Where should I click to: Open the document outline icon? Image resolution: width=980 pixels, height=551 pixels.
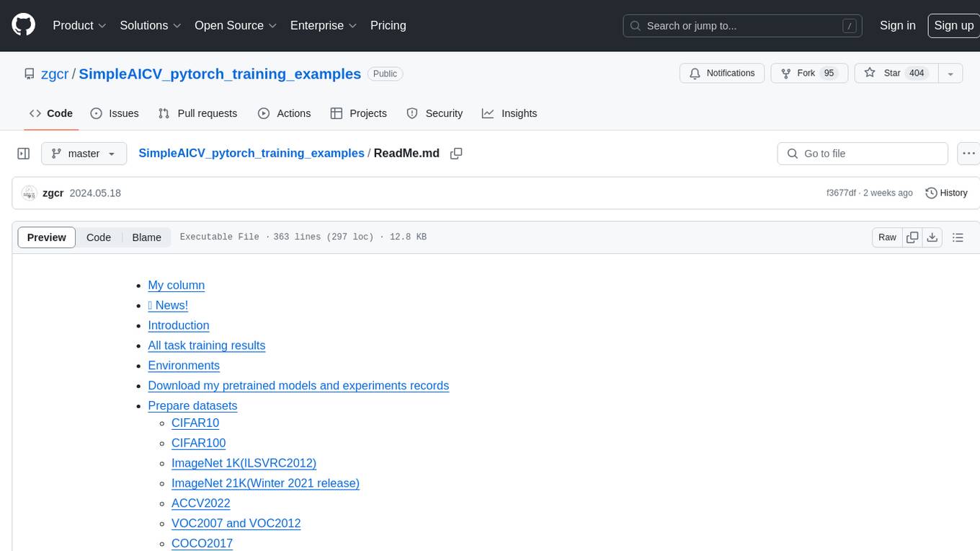click(x=958, y=237)
